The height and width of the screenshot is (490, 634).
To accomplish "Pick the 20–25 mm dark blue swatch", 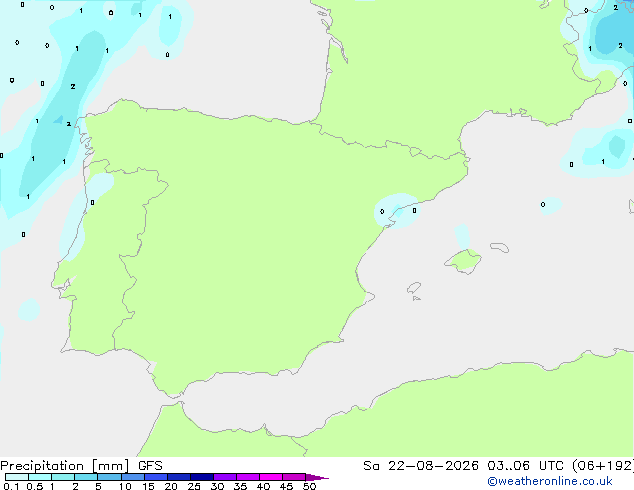I will pos(178,477).
